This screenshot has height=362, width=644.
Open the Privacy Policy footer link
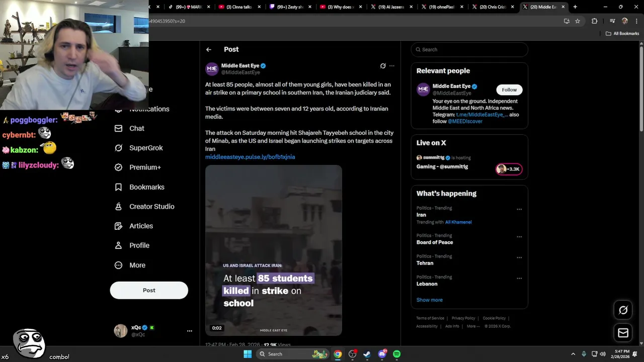(x=463, y=318)
